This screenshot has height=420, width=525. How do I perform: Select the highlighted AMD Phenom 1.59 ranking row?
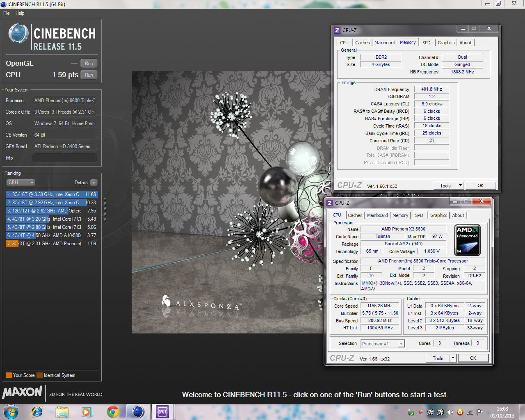52,244
